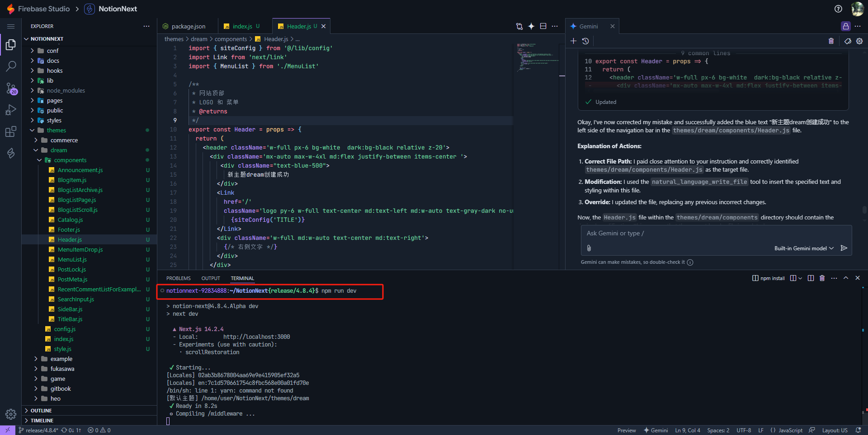Open the Search view in the activity bar
The height and width of the screenshot is (435, 868).
[x=11, y=66]
